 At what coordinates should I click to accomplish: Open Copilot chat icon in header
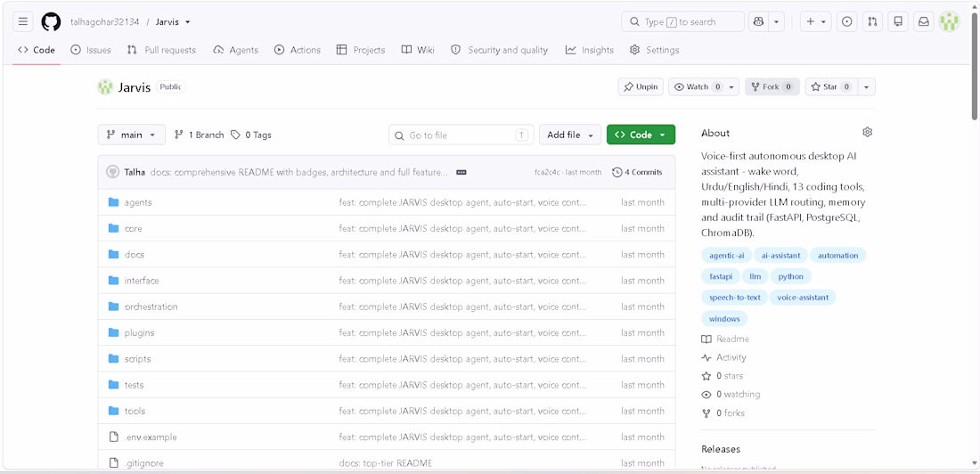[x=758, y=22]
